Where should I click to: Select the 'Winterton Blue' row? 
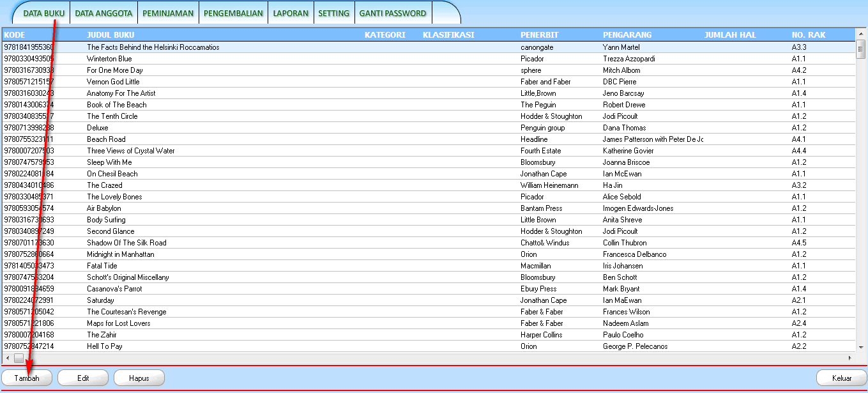pyautogui.click(x=429, y=59)
